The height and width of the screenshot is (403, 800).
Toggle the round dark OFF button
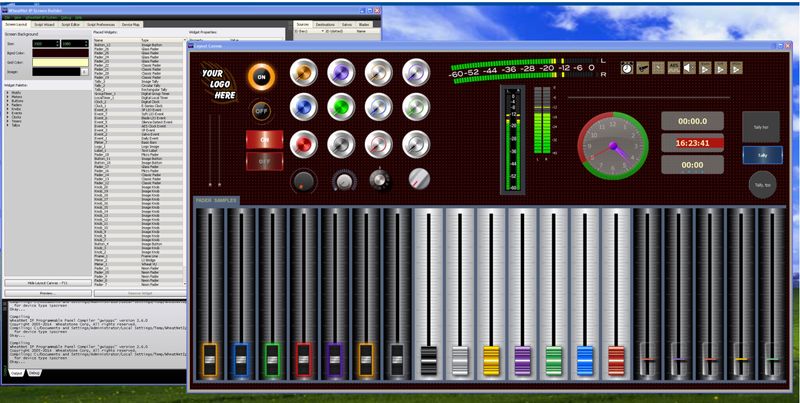[x=261, y=110]
